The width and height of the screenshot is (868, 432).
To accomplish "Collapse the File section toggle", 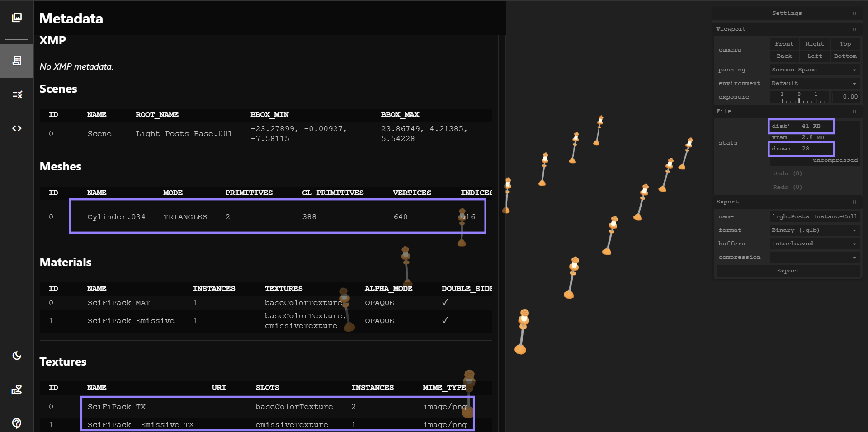I will [854, 112].
